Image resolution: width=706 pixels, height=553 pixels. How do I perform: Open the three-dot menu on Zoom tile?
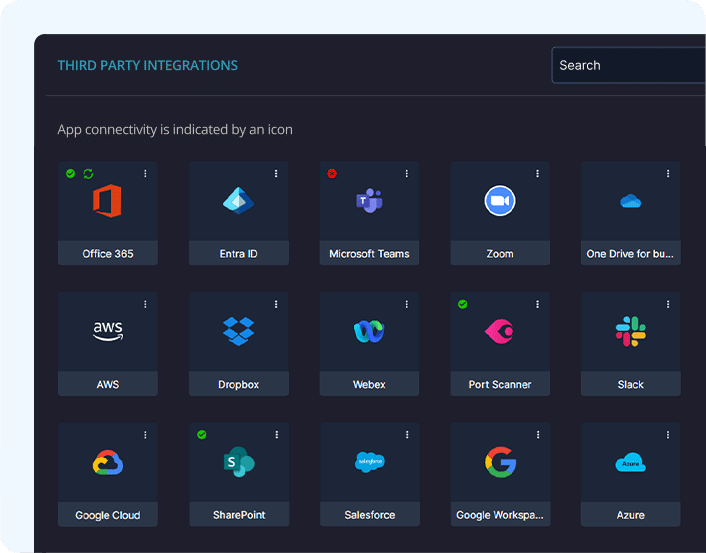click(x=537, y=174)
